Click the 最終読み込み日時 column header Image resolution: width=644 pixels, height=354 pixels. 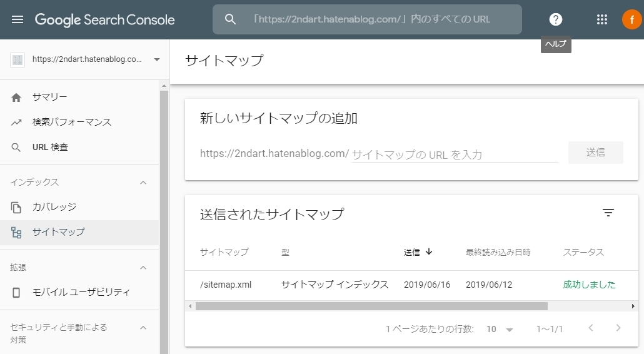click(x=498, y=252)
